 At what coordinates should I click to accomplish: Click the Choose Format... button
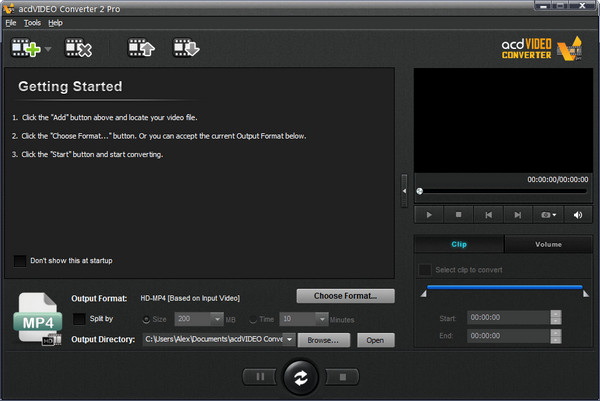[345, 296]
